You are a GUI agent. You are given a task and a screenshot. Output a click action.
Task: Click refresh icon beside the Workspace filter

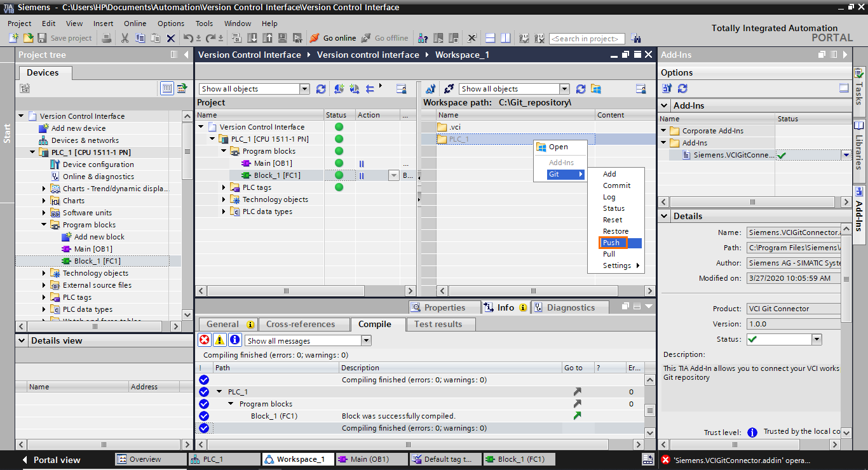click(x=581, y=89)
